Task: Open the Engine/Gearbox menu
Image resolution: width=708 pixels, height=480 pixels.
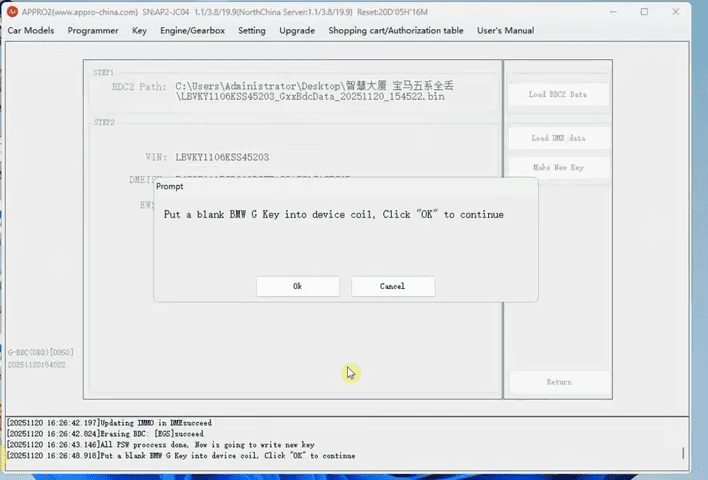Action: coord(193,31)
